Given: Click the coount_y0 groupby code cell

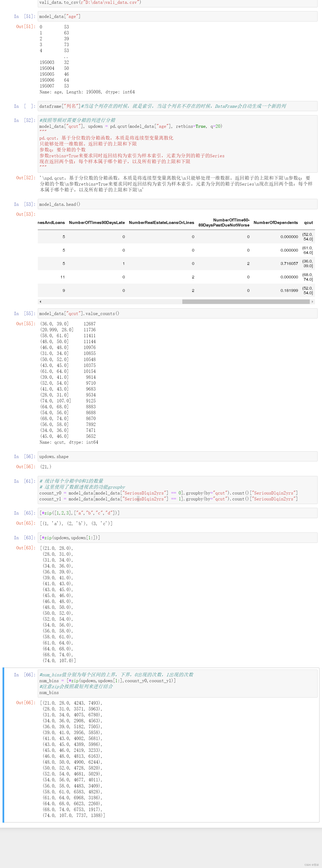Looking at the screenshot, I should click(x=177, y=490).
